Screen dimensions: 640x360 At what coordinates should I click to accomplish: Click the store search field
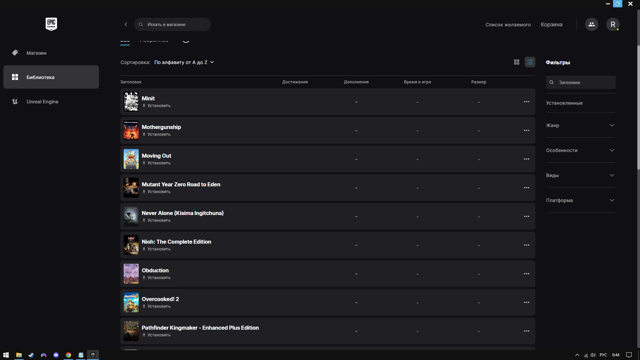[x=173, y=24]
